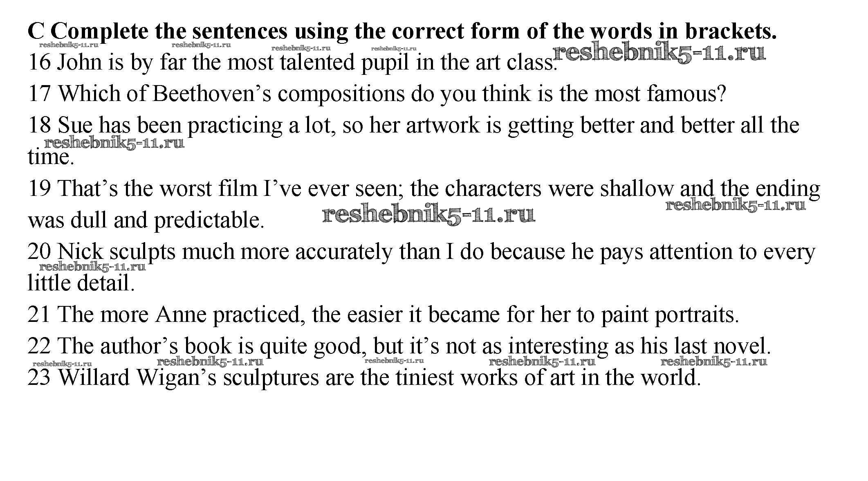Click the watermark just below "Sue has been"
Viewport: 868px width, 481px height.
[x=114, y=144]
